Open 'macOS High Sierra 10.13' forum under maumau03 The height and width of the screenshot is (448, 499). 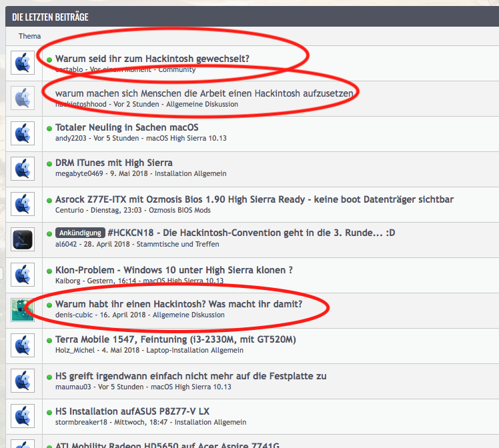[x=191, y=387]
